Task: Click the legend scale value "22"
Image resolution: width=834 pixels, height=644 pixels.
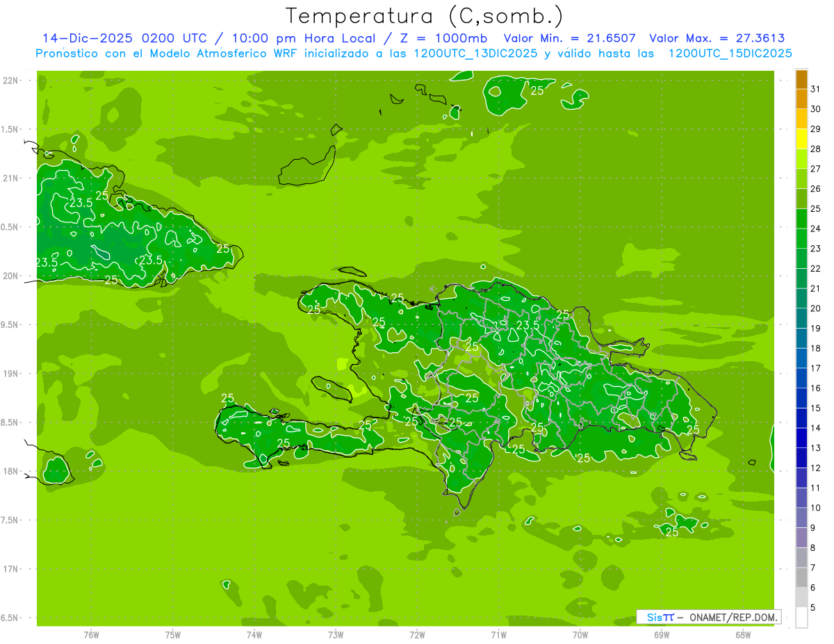Action: tap(816, 268)
